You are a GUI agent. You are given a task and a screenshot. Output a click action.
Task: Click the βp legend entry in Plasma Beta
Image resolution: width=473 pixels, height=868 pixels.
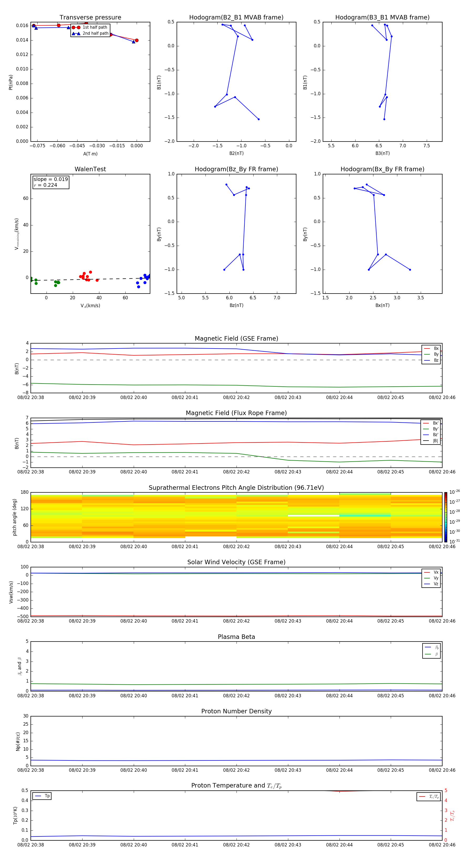click(431, 647)
